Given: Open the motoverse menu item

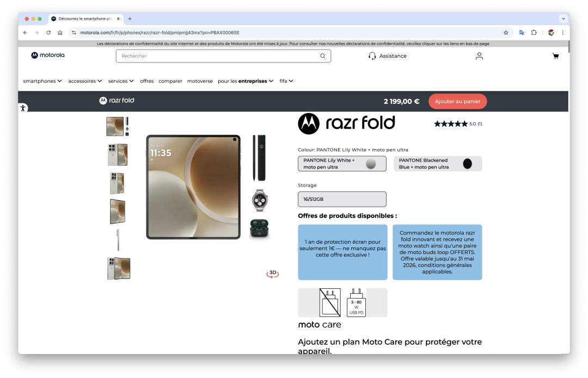Looking at the screenshot, I should [200, 81].
